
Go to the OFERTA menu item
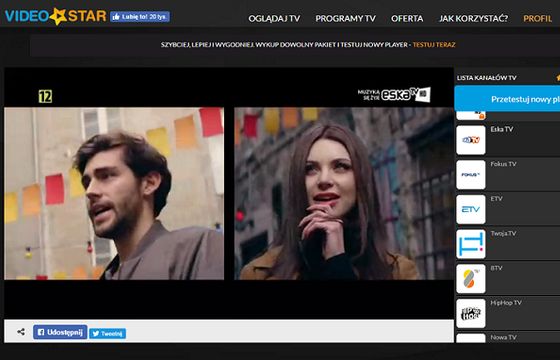pyautogui.click(x=407, y=19)
